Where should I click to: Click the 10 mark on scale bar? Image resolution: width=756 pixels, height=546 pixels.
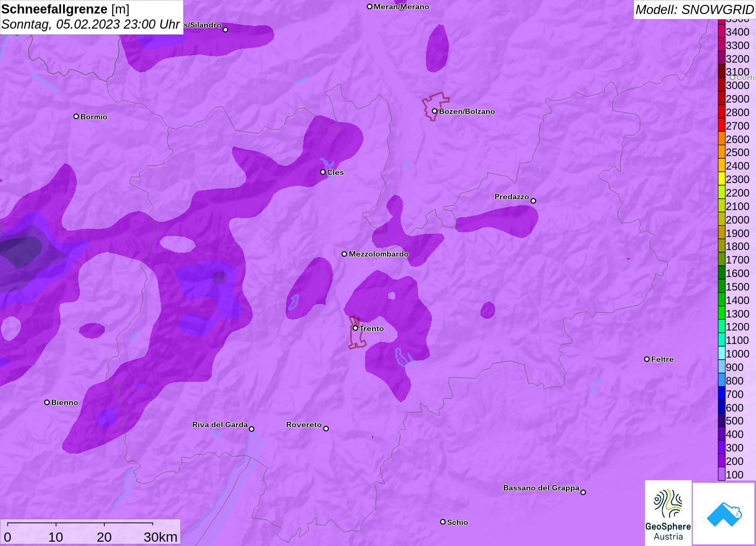[56, 537]
